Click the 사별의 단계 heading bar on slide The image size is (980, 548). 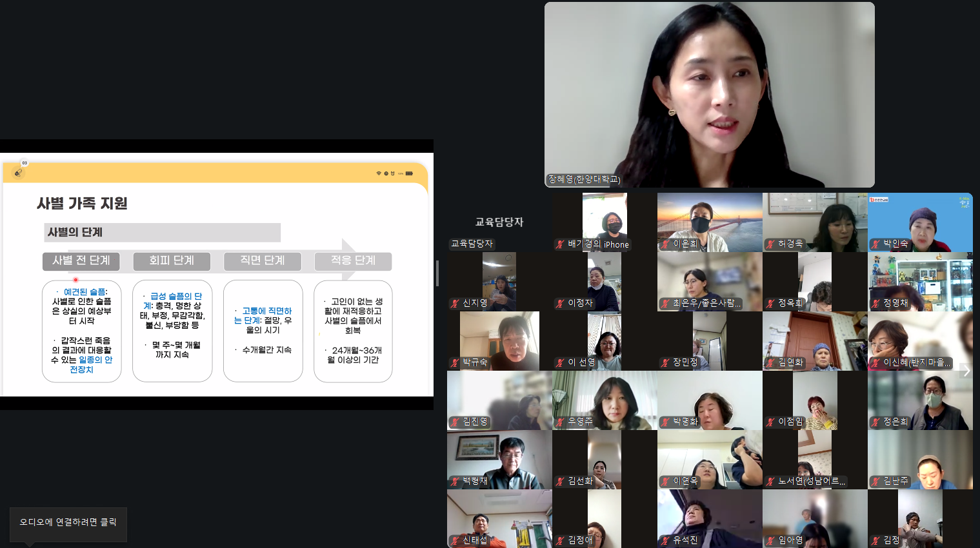point(162,232)
